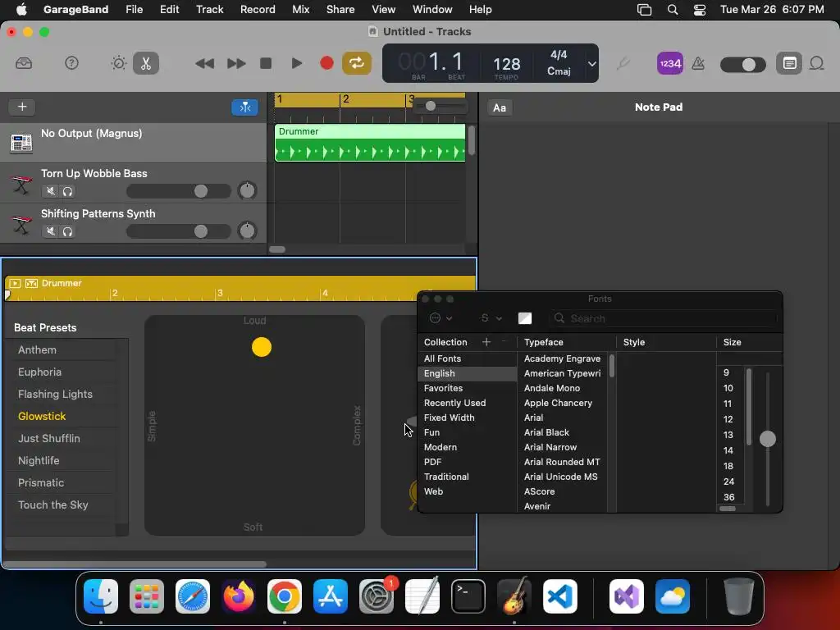This screenshot has width=840, height=630.
Task: Open the Edit menu
Action: point(169,10)
